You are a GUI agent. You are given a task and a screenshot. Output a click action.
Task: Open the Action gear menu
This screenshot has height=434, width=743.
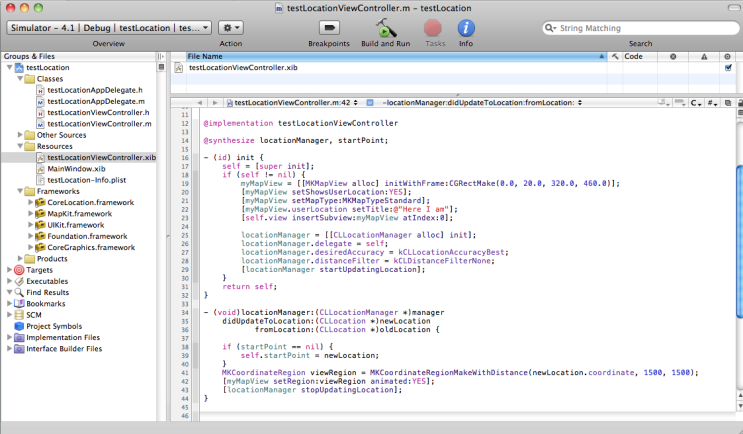tap(231, 28)
